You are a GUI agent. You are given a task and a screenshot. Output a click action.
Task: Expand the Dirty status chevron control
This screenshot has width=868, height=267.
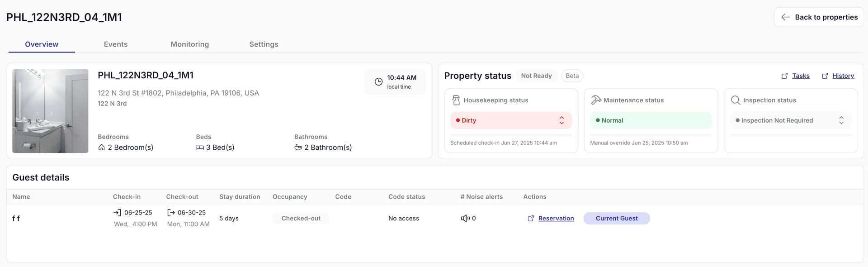[561, 120]
